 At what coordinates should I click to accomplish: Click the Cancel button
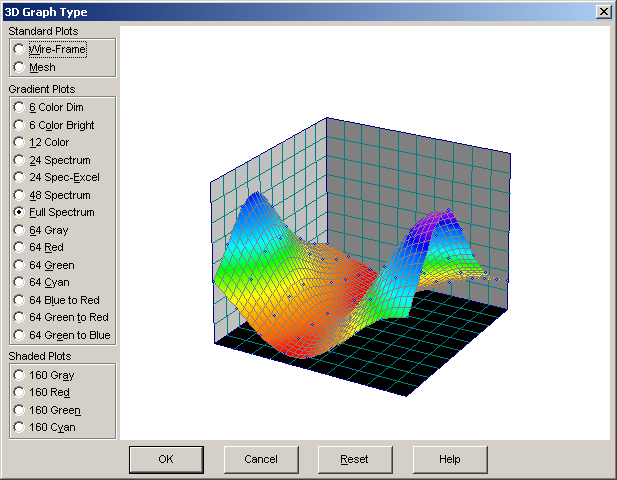pyautogui.click(x=261, y=460)
